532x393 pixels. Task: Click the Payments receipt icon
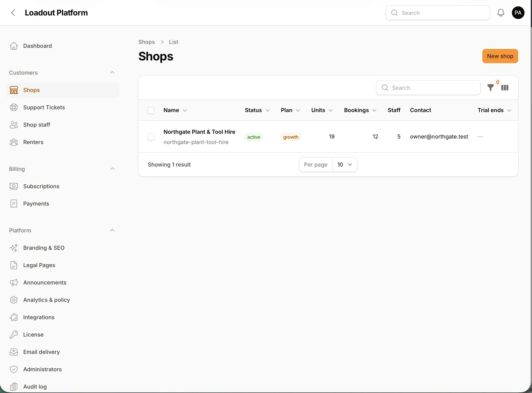click(x=14, y=204)
